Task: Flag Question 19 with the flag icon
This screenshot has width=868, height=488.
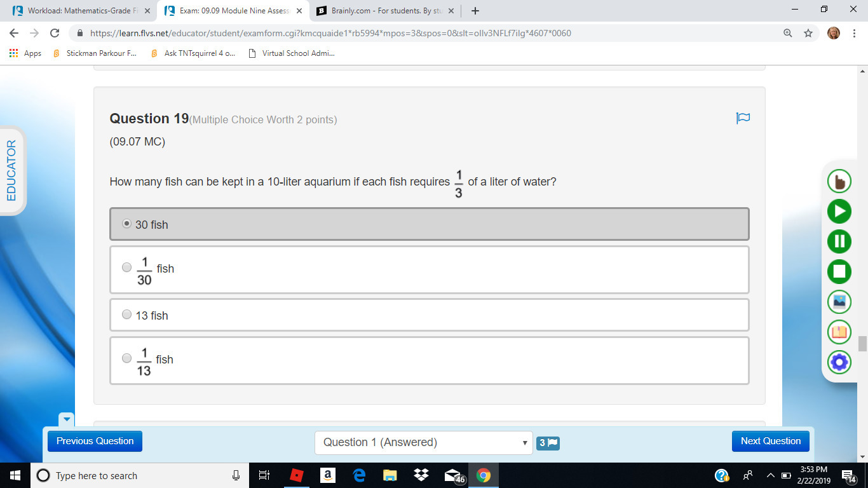Action: click(743, 118)
